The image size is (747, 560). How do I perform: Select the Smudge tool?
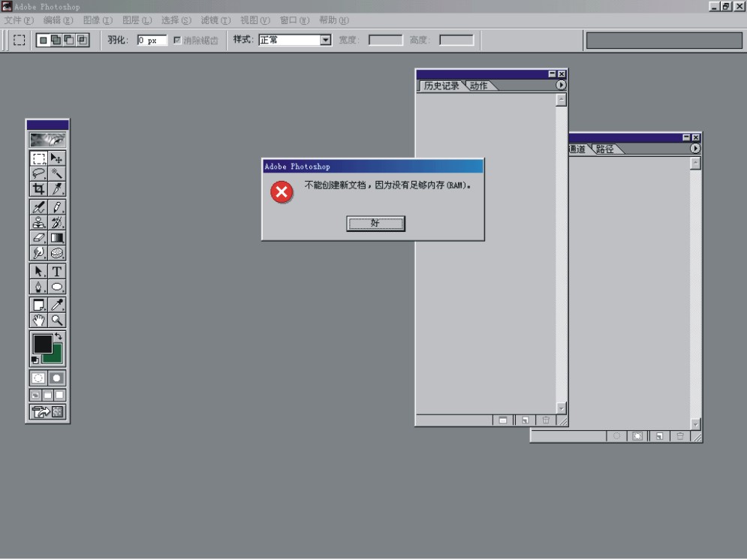pos(38,253)
